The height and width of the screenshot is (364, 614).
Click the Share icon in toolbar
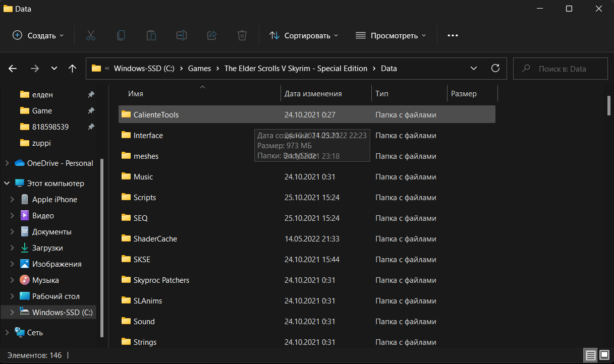pos(212,35)
